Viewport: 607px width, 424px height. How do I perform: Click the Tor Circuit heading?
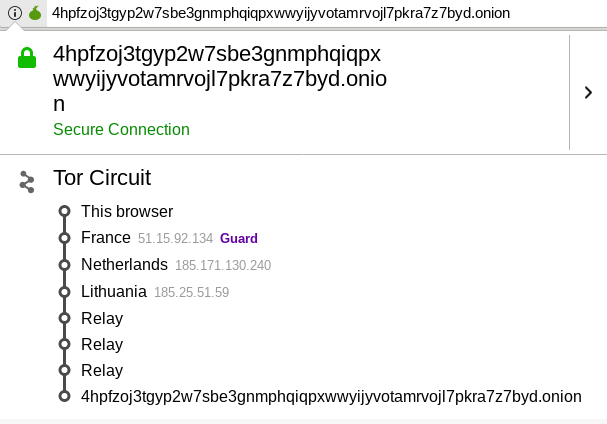tap(102, 178)
